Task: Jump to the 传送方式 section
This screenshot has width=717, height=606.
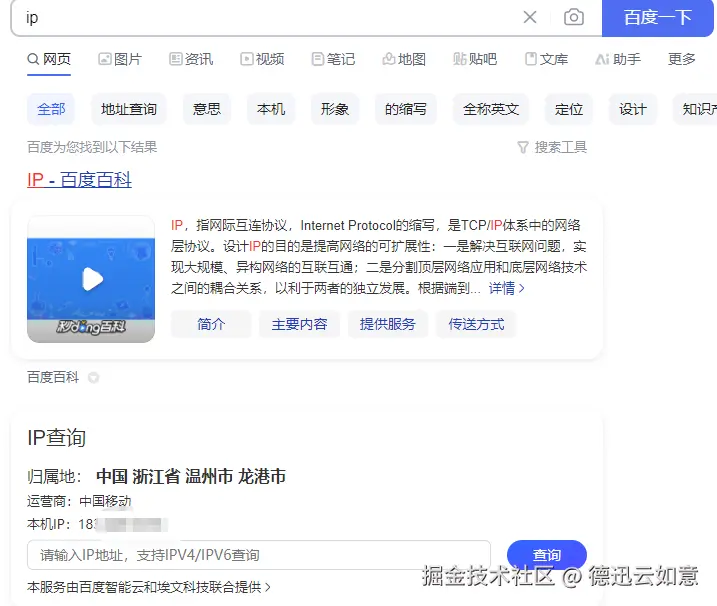Action: 476,324
